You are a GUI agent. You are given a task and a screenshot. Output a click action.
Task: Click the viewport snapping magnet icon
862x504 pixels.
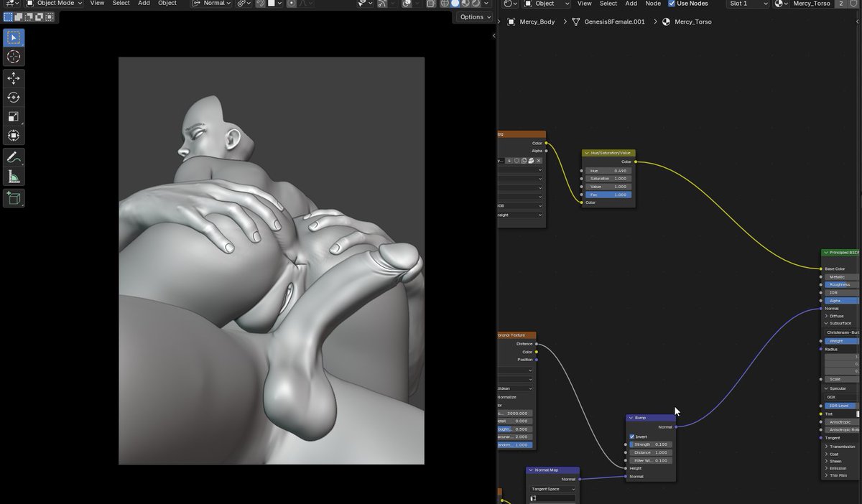click(x=261, y=4)
